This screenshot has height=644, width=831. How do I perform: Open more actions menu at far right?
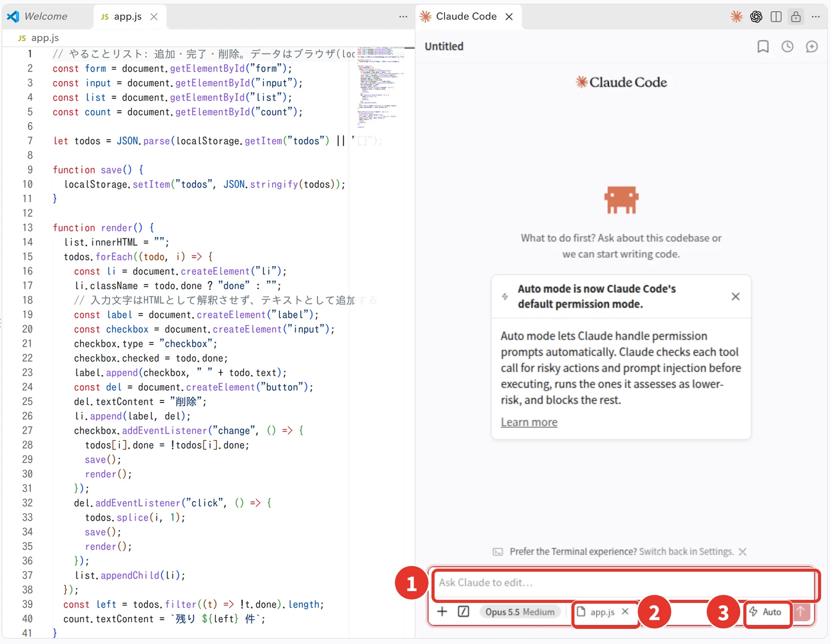(x=816, y=17)
